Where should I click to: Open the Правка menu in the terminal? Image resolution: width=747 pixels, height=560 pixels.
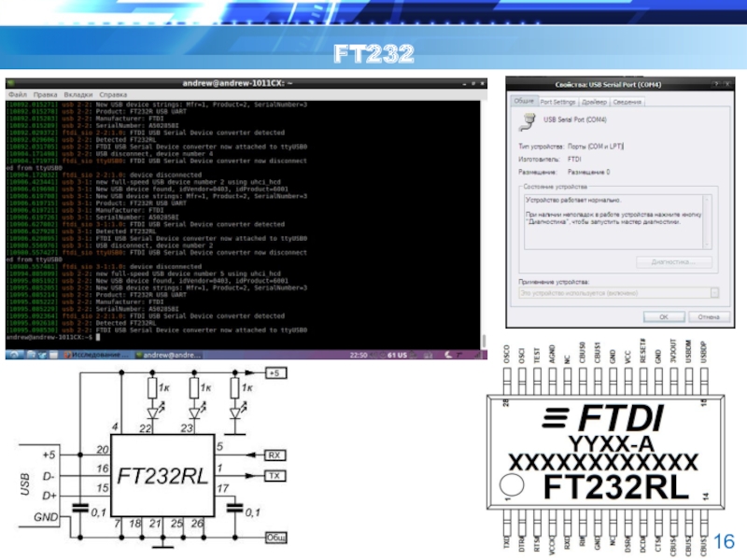(45, 95)
